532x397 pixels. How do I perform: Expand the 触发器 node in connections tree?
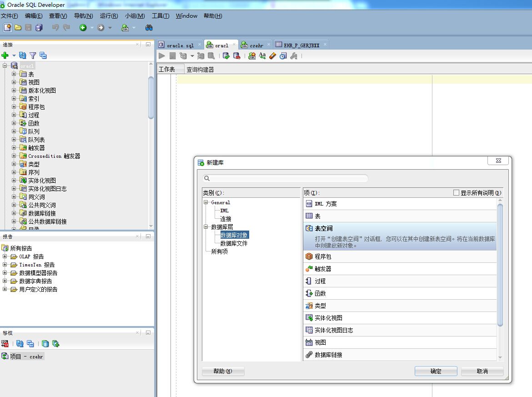(x=14, y=148)
